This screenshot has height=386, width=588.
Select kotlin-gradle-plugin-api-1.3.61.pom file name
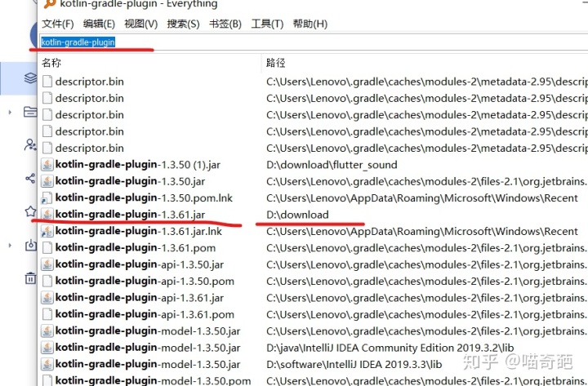145,314
